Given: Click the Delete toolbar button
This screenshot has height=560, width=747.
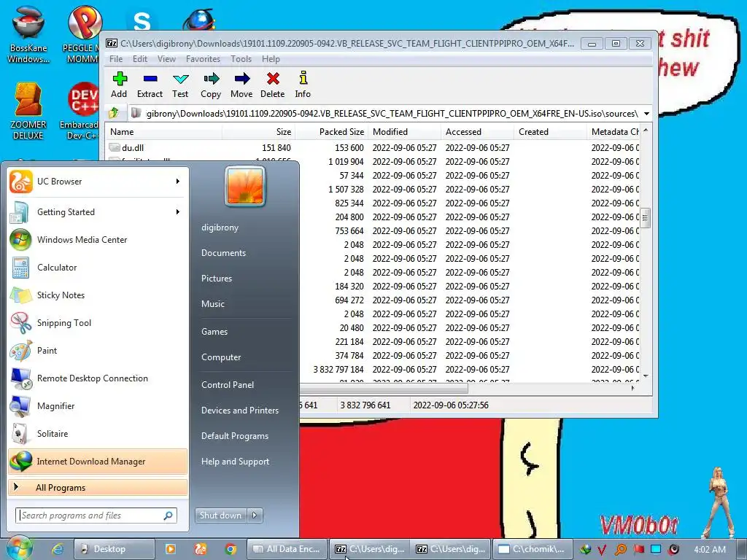Looking at the screenshot, I should pos(273,85).
